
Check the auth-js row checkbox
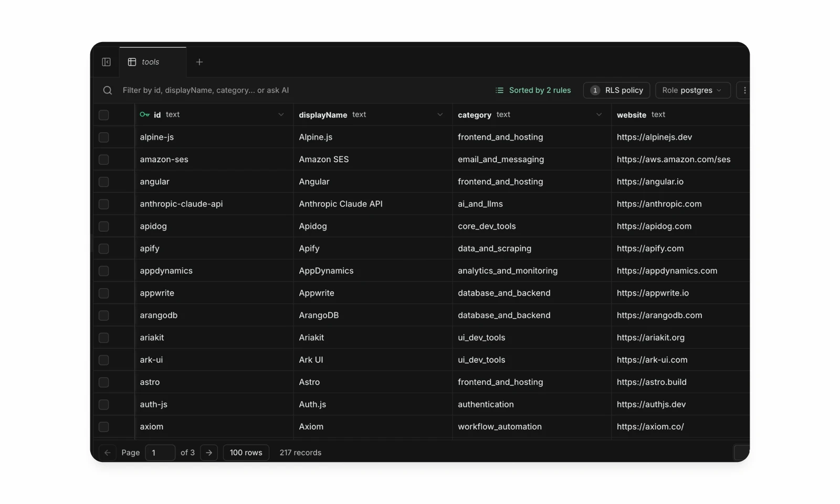(104, 405)
